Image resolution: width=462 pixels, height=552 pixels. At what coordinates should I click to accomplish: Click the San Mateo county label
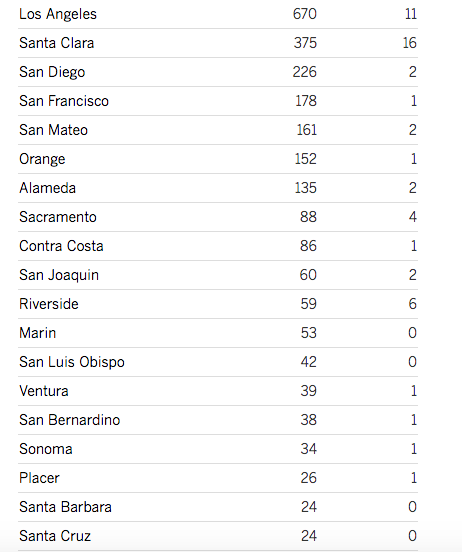pyautogui.click(x=54, y=130)
